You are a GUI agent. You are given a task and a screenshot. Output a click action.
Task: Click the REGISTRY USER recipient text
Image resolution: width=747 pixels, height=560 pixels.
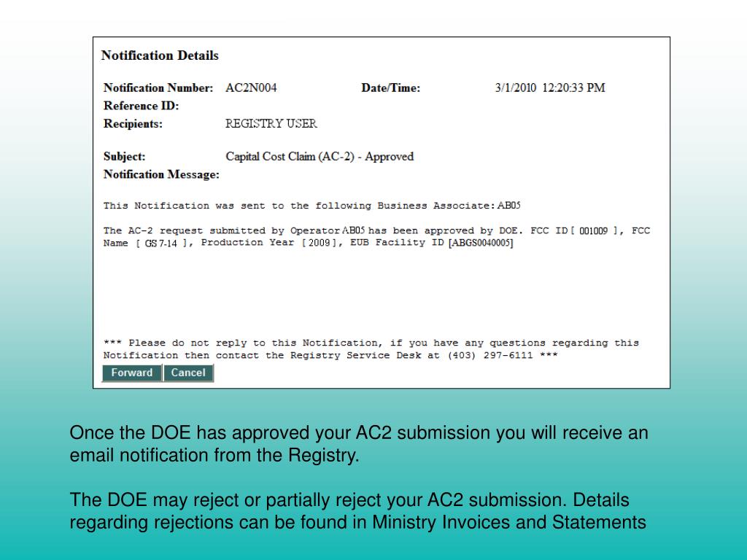click(x=271, y=123)
